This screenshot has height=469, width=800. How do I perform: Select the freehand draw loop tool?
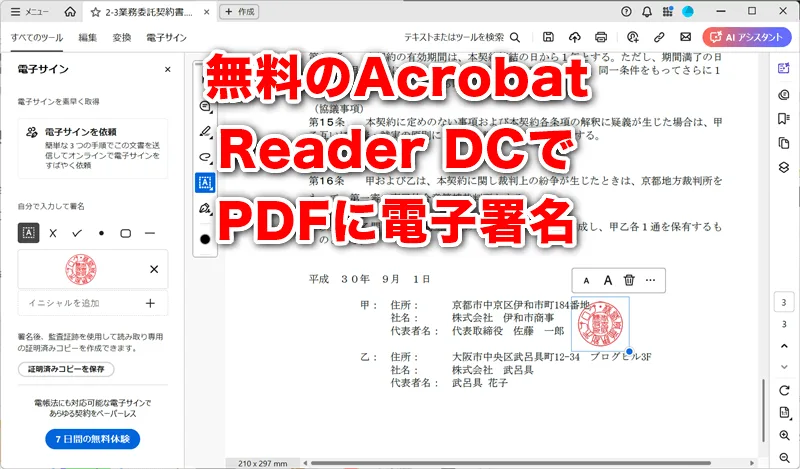tap(205, 157)
